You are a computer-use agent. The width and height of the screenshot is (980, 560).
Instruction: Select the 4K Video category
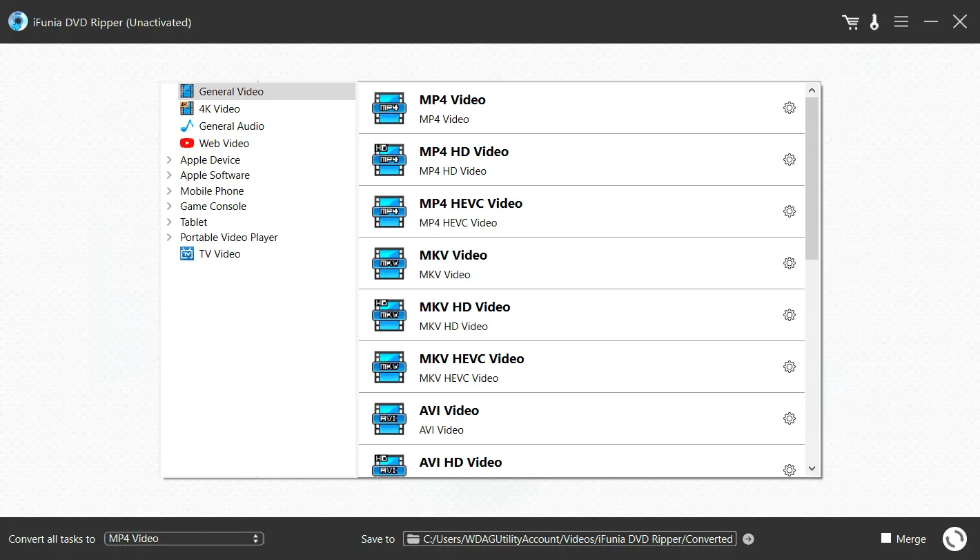click(219, 108)
